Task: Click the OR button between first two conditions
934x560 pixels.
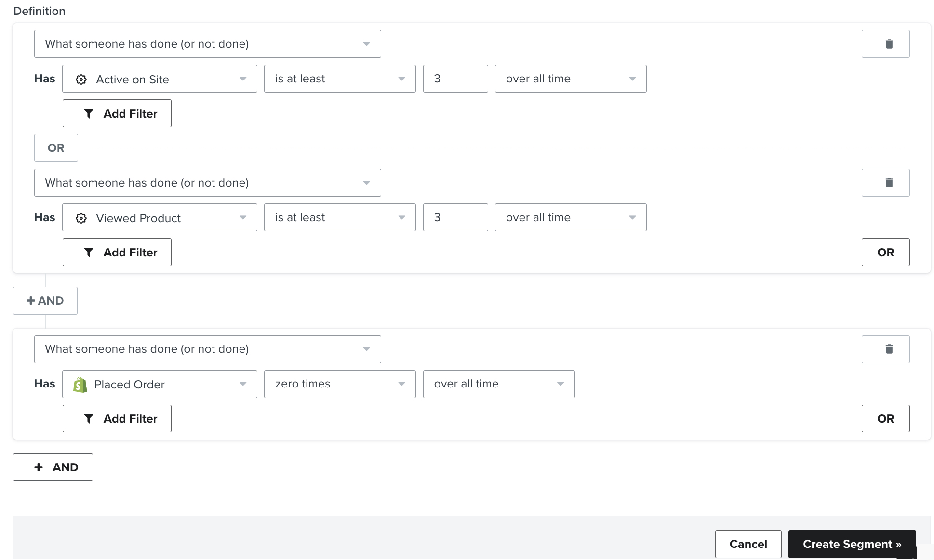Action: tap(56, 147)
